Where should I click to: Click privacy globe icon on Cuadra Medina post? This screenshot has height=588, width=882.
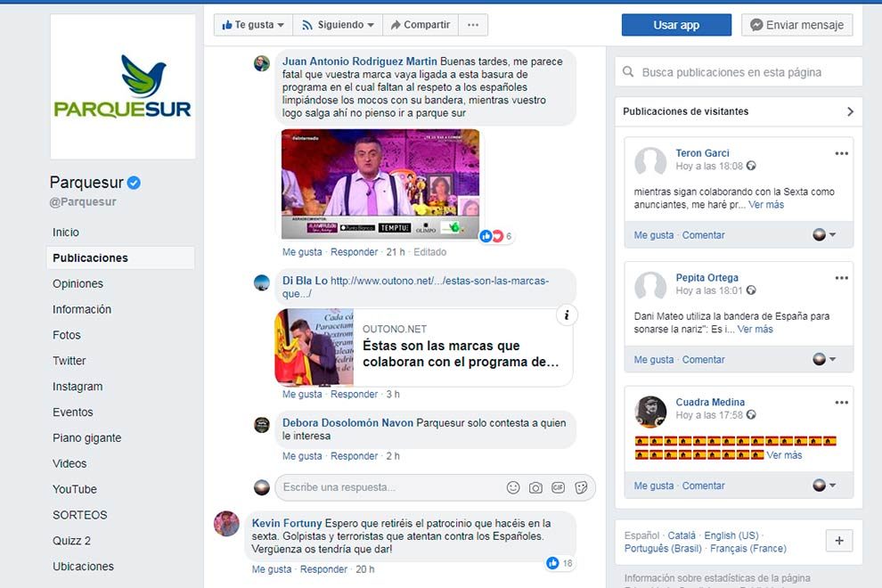click(751, 414)
